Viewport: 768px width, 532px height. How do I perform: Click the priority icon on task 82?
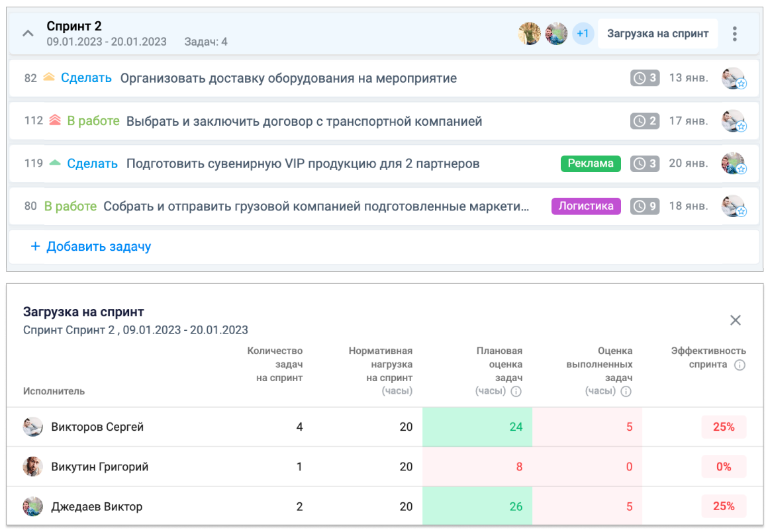click(48, 77)
